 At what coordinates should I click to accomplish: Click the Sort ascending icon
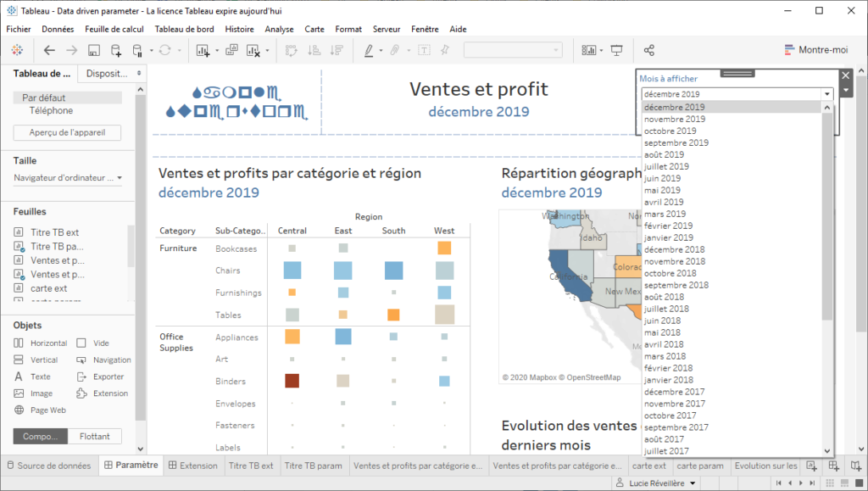pos(314,50)
